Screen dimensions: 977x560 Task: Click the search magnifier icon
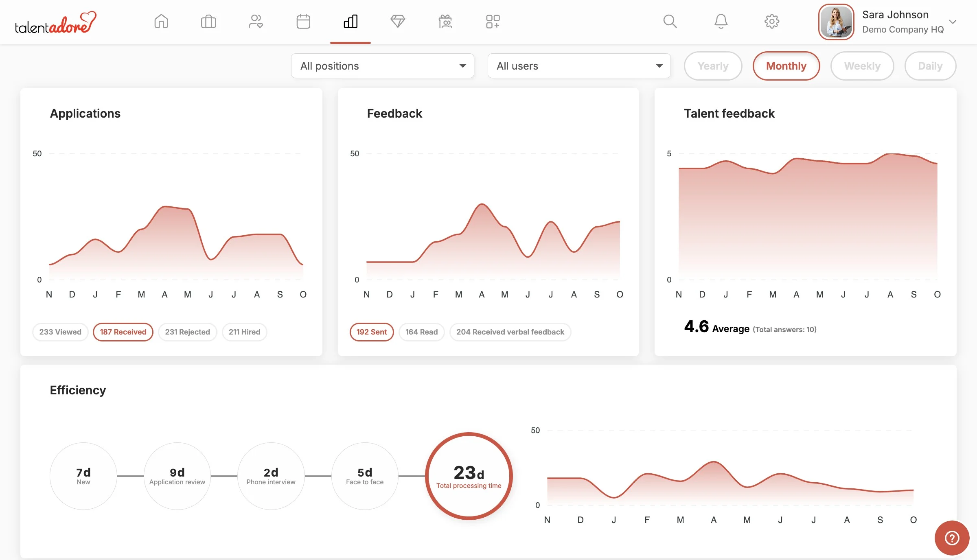[x=670, y=21]
